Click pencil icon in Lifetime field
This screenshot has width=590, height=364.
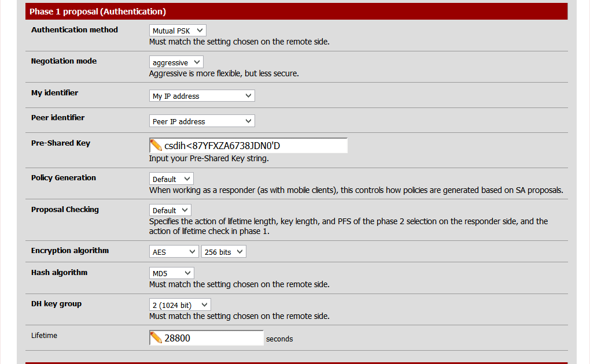(156, 337)
